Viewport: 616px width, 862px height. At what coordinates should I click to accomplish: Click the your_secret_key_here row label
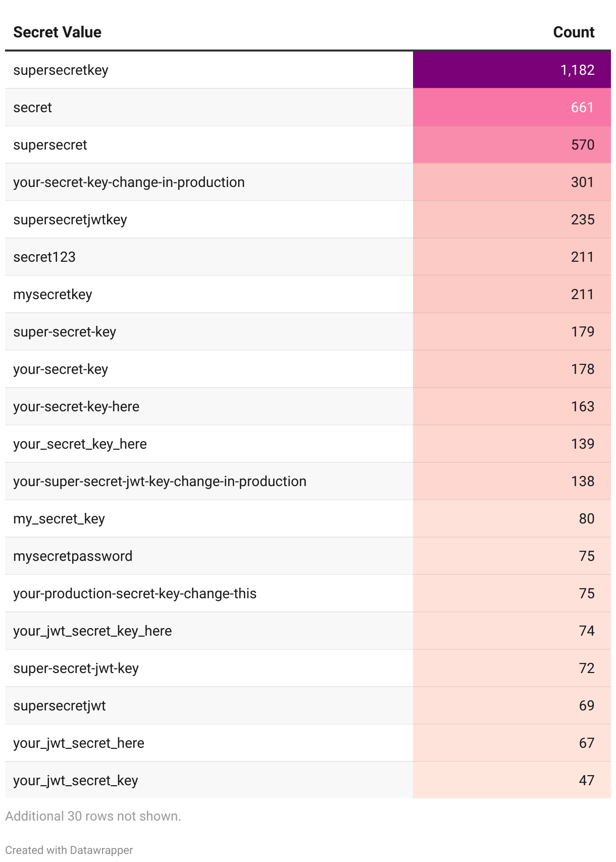80,444
